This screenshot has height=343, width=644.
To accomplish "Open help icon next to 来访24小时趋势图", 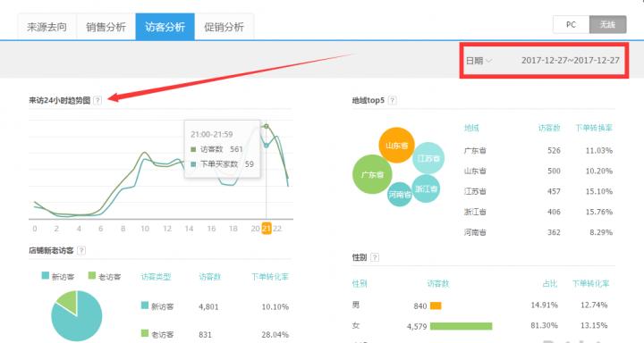I will point(97,101).
